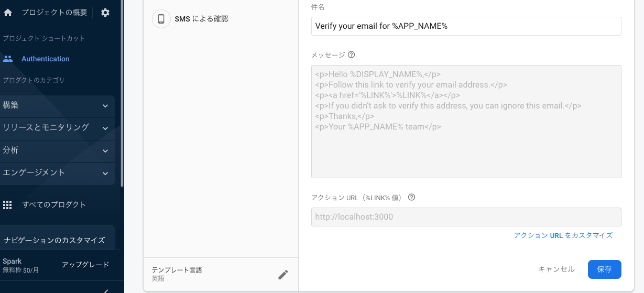Click テンプレート言語 label
The image size is (644, 293).
pyautogui.click(x=177, y=270)
